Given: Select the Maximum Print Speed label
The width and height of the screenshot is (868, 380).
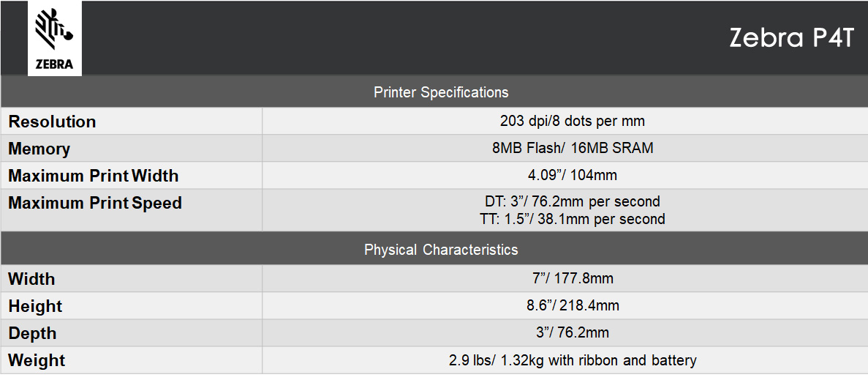Looking at the screenshot, I should pyautogui.click(x=95, y=203).
